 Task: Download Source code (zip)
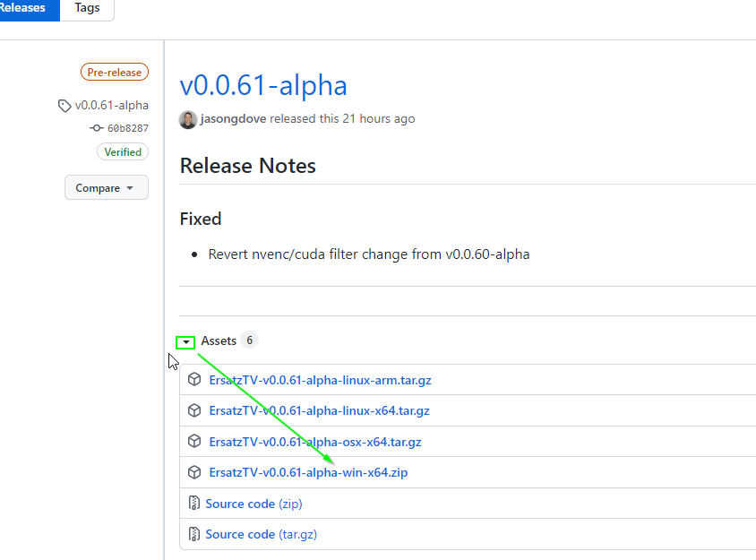[x=254, y=504]
